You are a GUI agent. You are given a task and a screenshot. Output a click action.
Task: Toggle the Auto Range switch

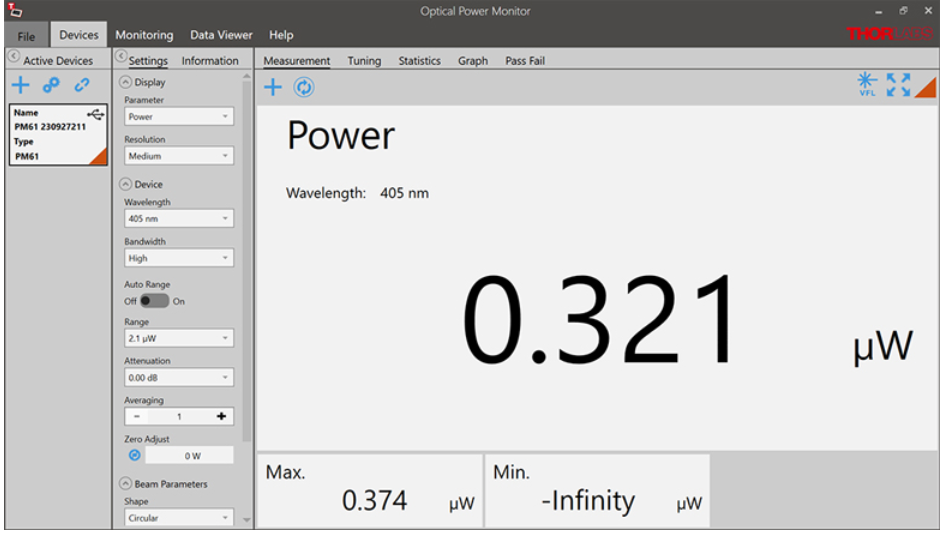click(x=154, y=301)
